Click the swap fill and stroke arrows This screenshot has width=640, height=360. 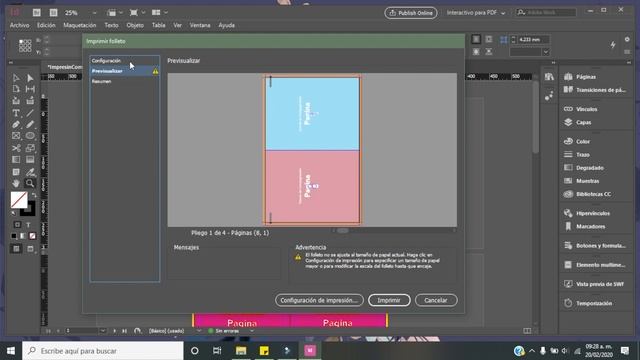[x=34, y=196]
